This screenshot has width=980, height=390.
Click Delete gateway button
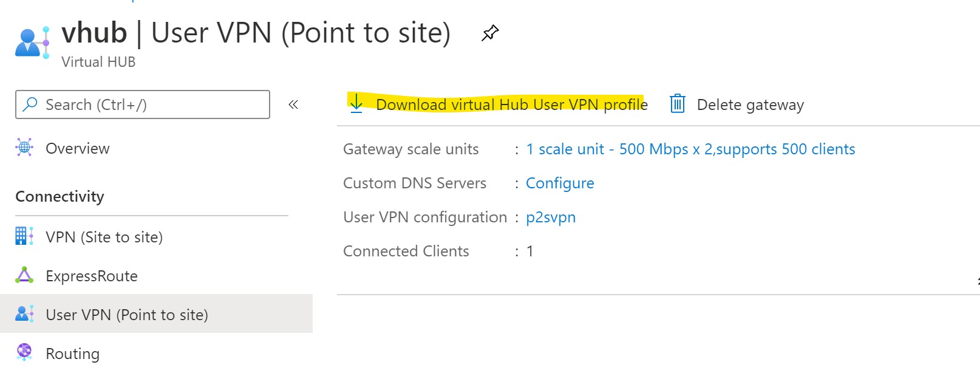(750, 104)
